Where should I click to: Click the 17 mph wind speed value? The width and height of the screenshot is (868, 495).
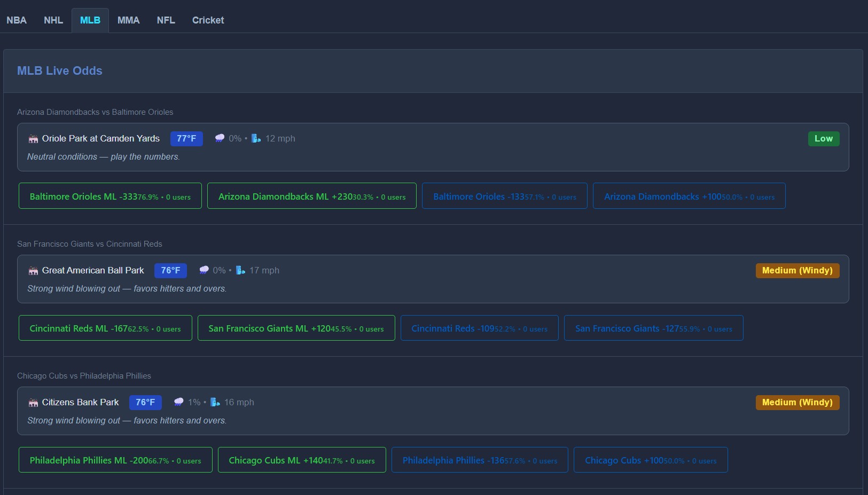(x=264, y=270)
